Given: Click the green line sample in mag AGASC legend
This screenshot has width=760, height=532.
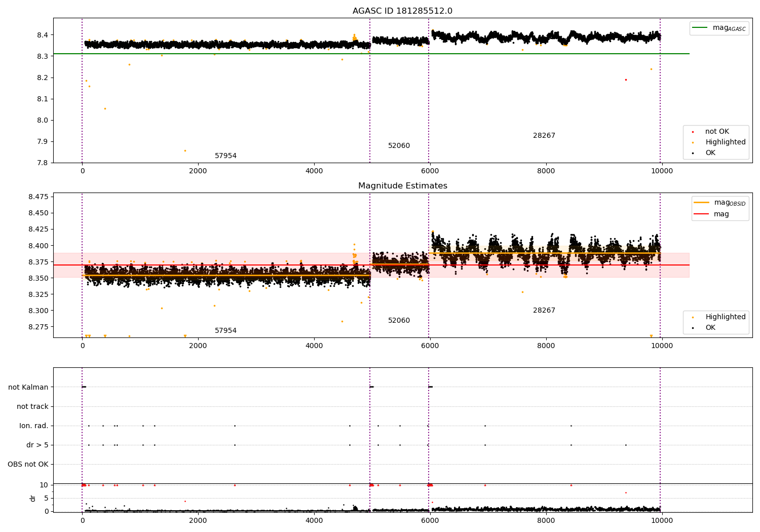Looking at the screenshot, I should pos(700,28).
